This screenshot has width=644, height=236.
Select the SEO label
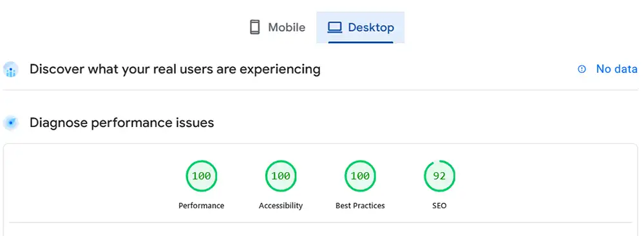[x=439, y=206]
